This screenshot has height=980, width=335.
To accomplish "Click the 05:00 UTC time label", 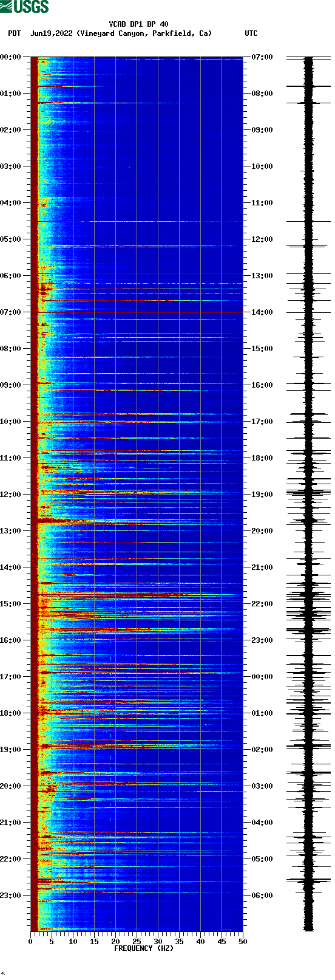I will (262, 859).
